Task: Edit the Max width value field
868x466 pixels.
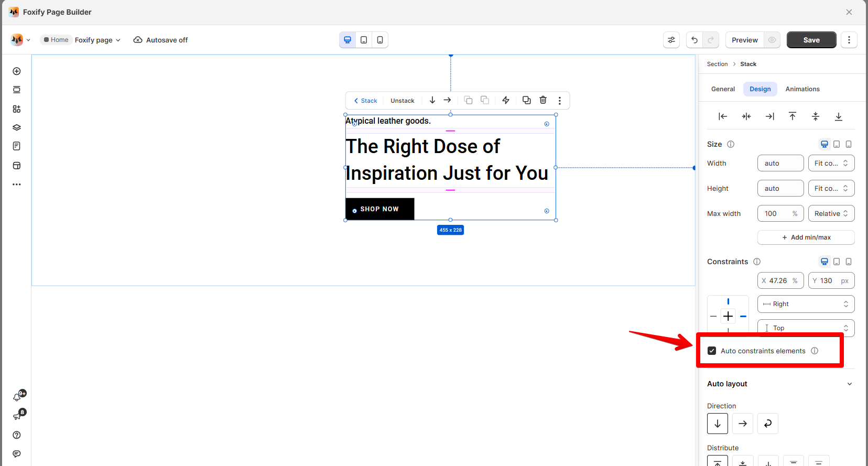Action: coord(780,213)
